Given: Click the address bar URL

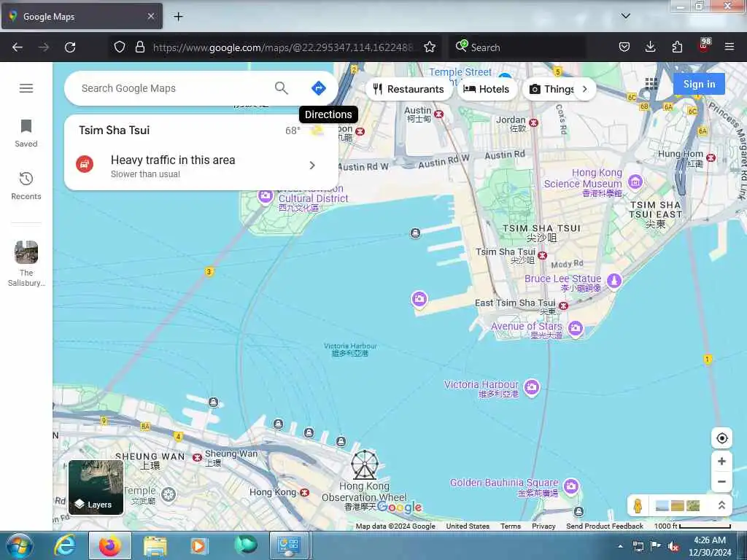Looking at the screenshot, I should click(x=283, y=47).
